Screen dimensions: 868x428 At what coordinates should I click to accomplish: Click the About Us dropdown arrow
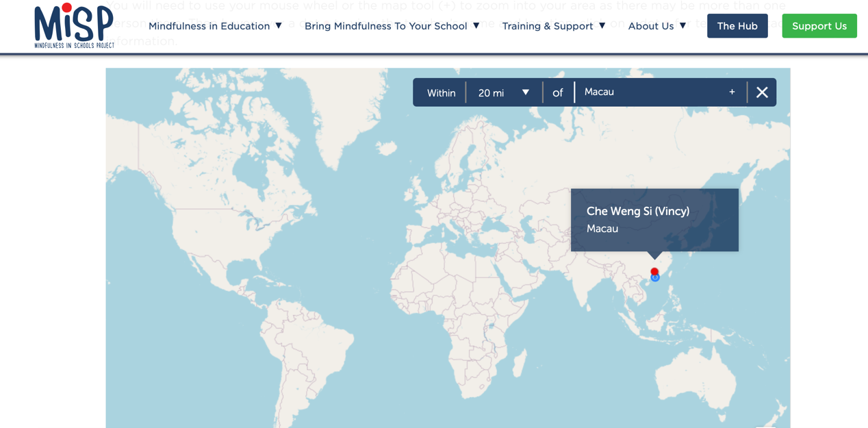click(x=682, y=26)
